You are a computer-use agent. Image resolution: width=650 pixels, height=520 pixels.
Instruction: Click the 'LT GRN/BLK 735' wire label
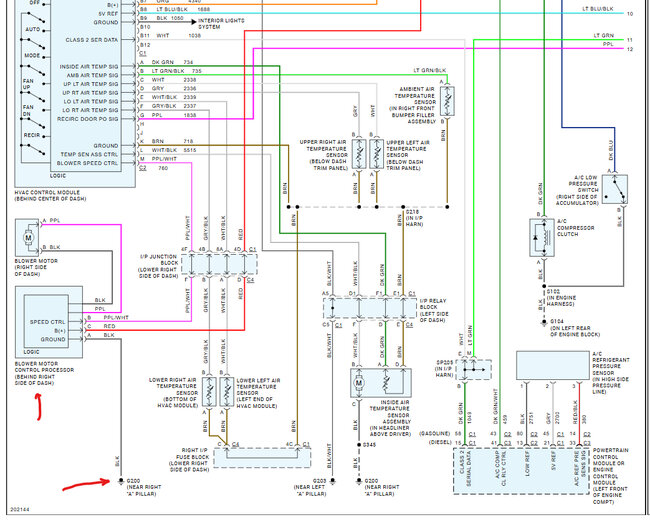[x=177, y=71]
